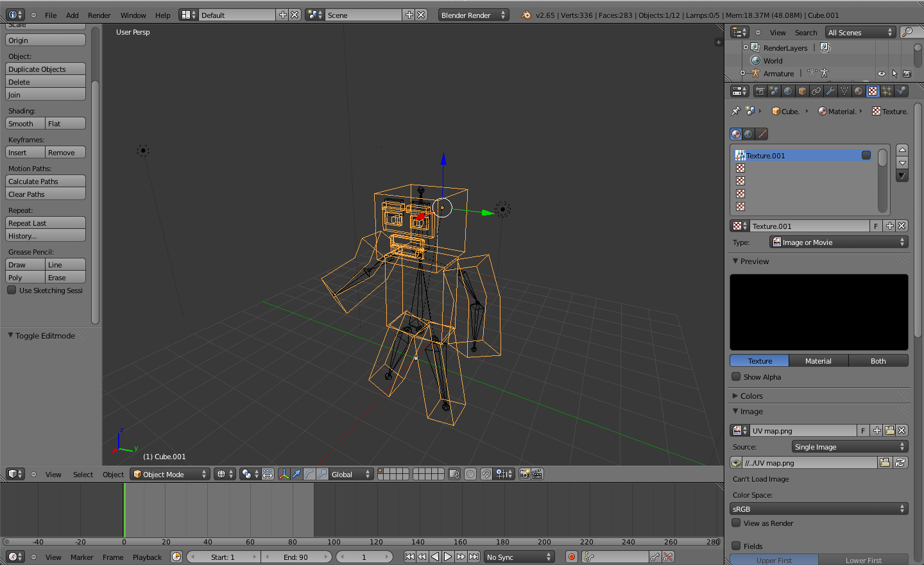Switch to the Material properties tab
The width and height of the screenshot is (924, 565).
[858, 90]
